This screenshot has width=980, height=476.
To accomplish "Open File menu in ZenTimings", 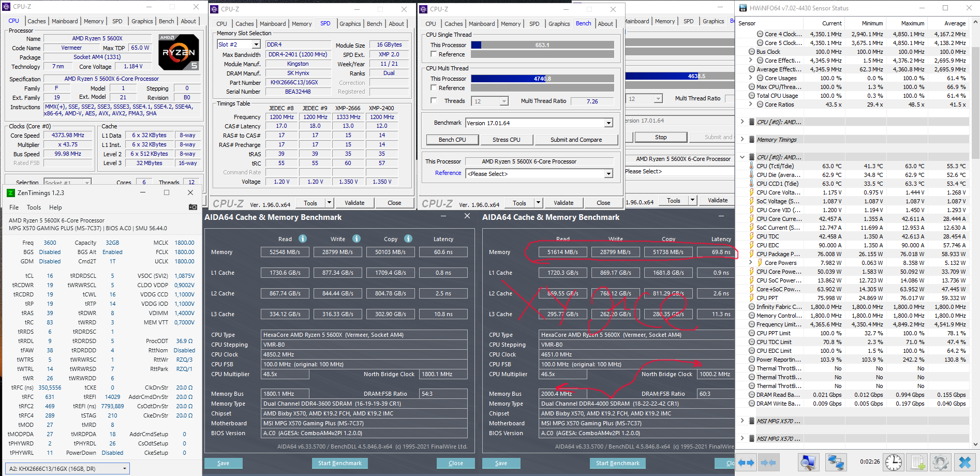I will click(14, 207).
